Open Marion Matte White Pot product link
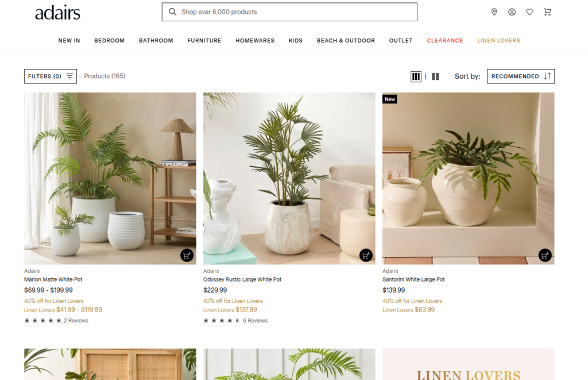Image resolution: width=588 pixels, height=380 pixels. 53,279
